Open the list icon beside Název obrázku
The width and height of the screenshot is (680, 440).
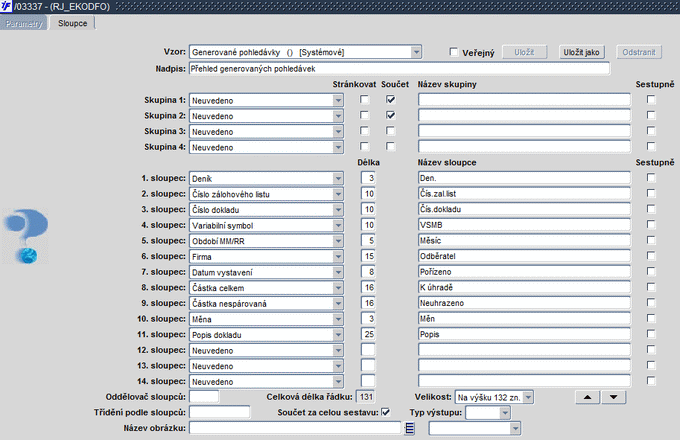pyautogui.click(x=409, y=428)
